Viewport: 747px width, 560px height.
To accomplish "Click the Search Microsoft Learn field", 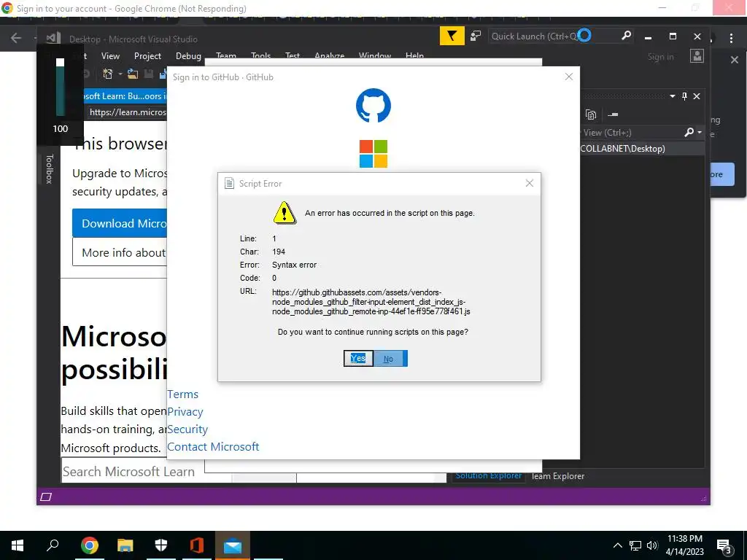I will tap(147, 472).
